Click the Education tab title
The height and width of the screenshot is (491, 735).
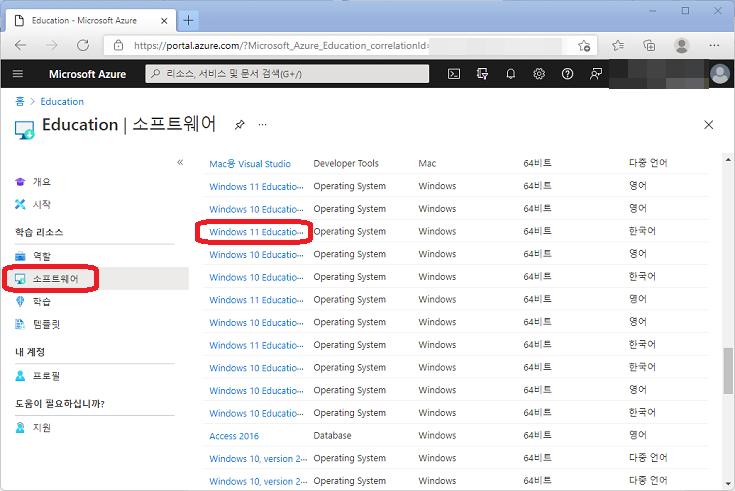click(84, 21)
